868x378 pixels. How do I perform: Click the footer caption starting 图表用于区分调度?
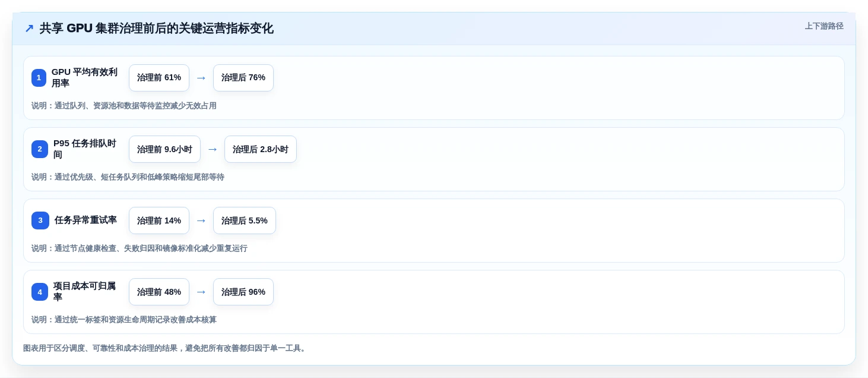(x=166, y=348)
